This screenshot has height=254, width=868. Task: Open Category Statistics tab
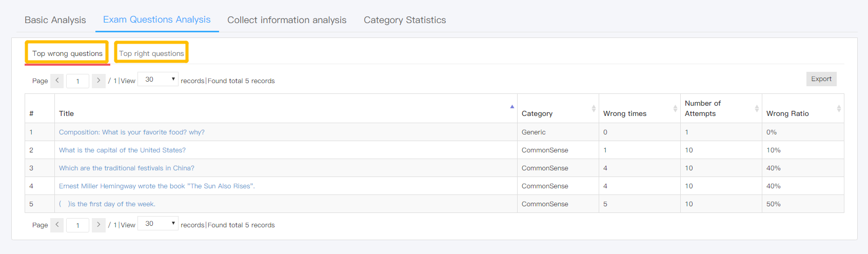point(405,20)
